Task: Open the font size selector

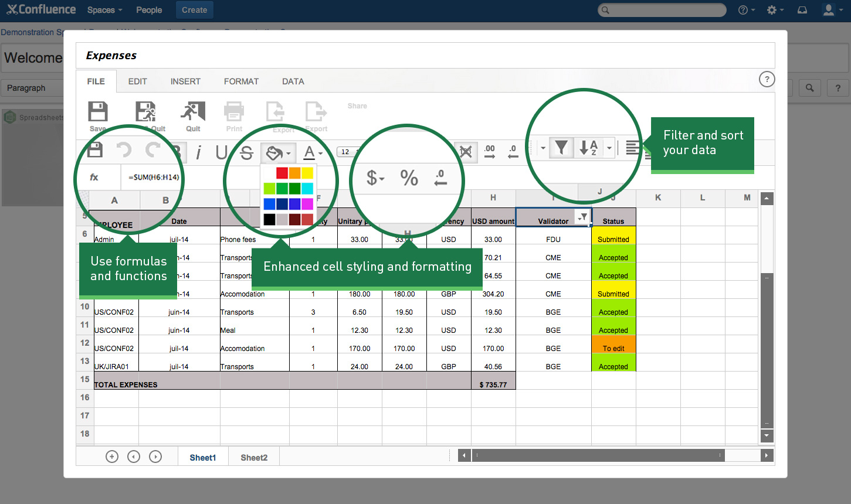Action: coord(348,151)
